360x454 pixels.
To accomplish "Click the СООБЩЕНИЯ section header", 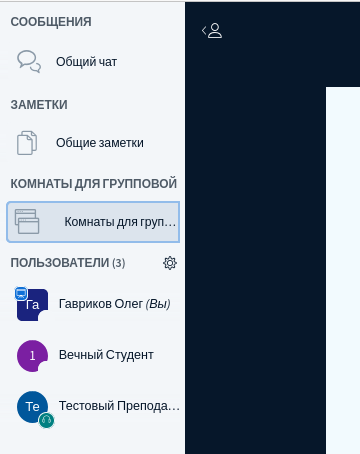I will click(51, 22).
